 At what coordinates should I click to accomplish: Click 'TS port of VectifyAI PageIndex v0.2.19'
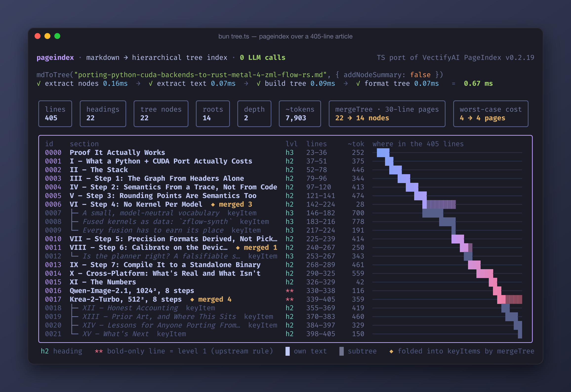(455, 57)
